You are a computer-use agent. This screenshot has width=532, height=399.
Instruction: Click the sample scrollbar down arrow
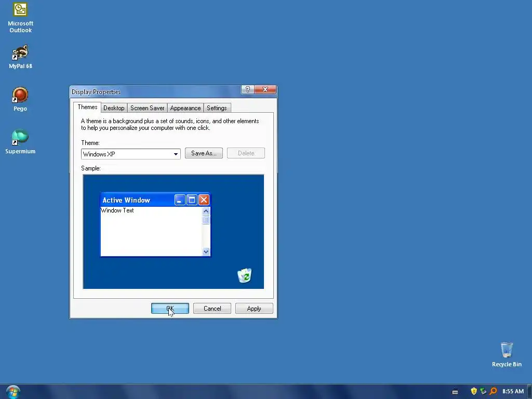click(x=206, y=251)
